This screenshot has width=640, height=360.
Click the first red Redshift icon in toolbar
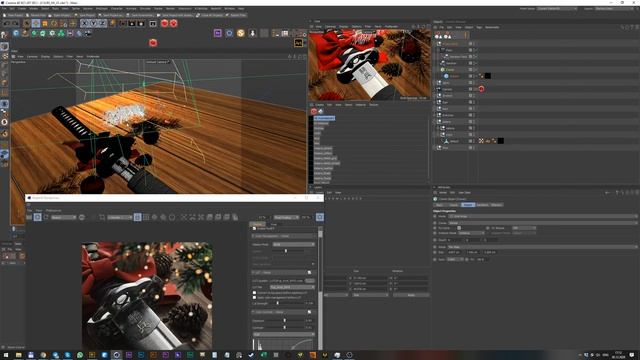tap(164, 23)
